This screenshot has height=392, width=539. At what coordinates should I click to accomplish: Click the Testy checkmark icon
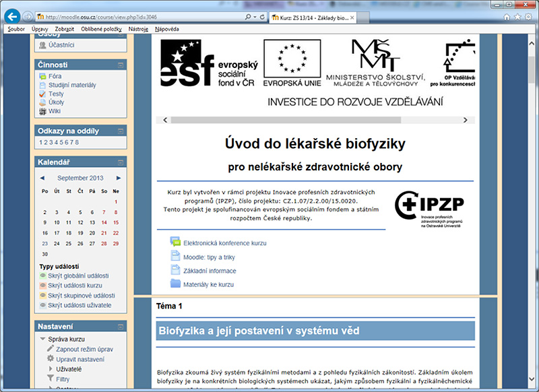pos(42,94)
